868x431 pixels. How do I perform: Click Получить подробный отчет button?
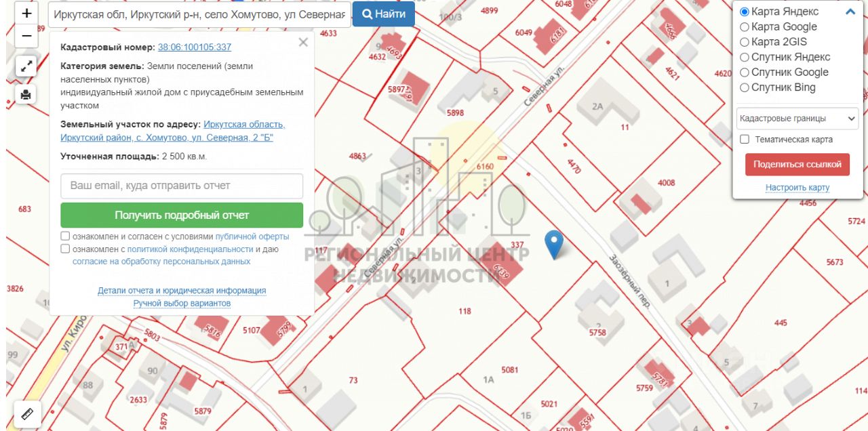182,215
